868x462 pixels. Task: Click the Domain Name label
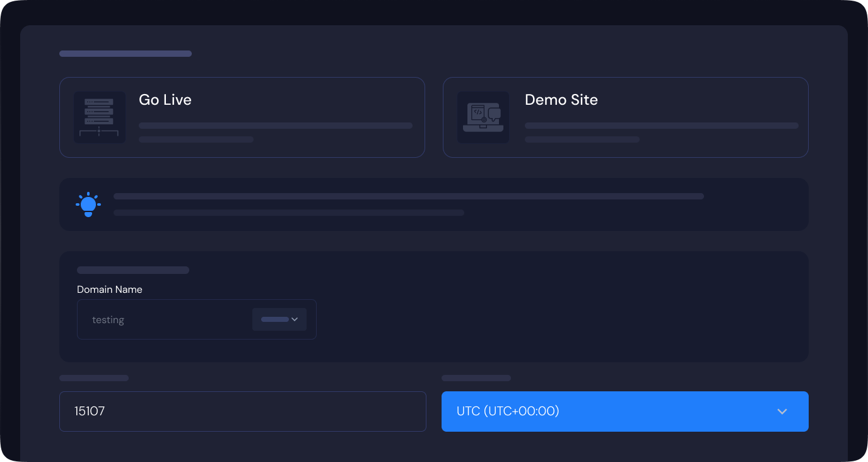coord(110,290)
